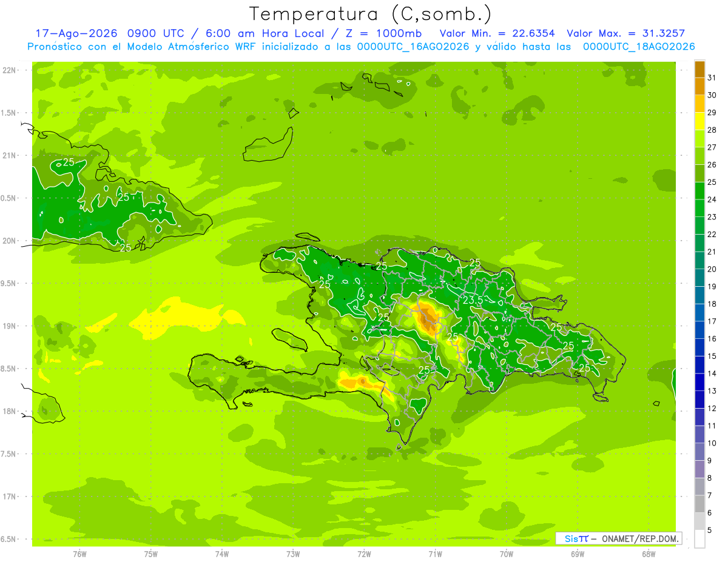The image size is (728, 562).
Task: Click legend value "22" on the color bar
Action: [712, 234]
